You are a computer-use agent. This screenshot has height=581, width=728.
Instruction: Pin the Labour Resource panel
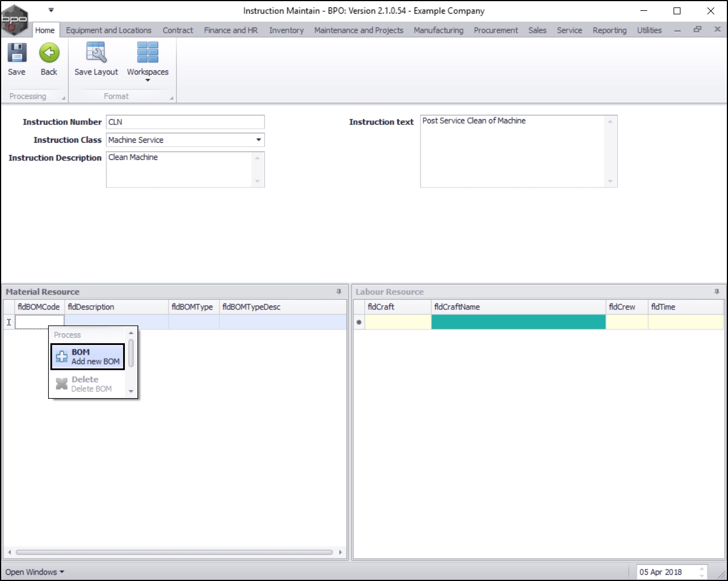click(x=717, y=292)
